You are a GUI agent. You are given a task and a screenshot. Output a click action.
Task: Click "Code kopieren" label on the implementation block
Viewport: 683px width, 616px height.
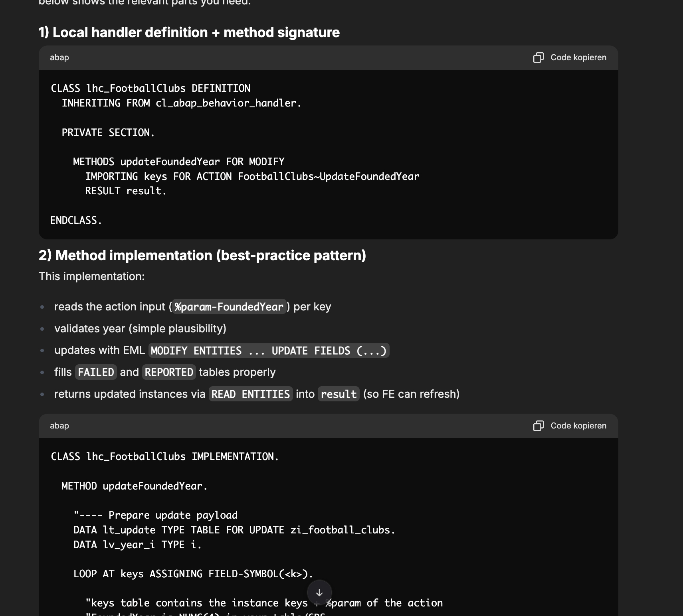[578, 426]
